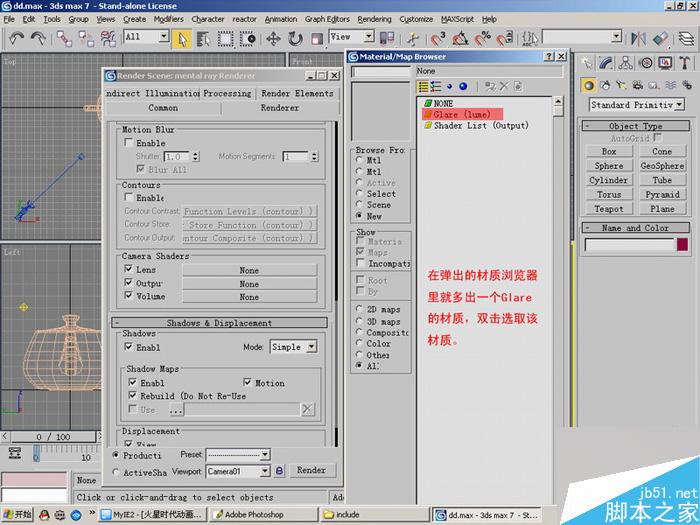Open Standard Primitives category dropdown
The width and height of the screenshot is (700, 525).
(679, 105)
